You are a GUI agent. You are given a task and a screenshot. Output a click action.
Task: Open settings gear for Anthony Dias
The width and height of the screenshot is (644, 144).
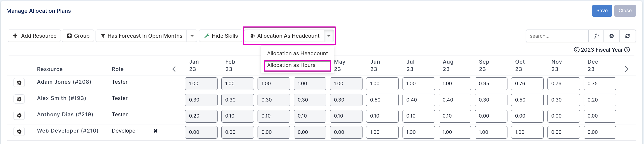19,116
